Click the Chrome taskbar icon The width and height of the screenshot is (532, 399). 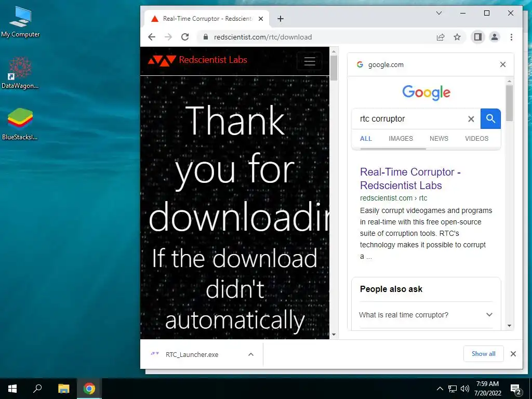[x=89, y=389]
